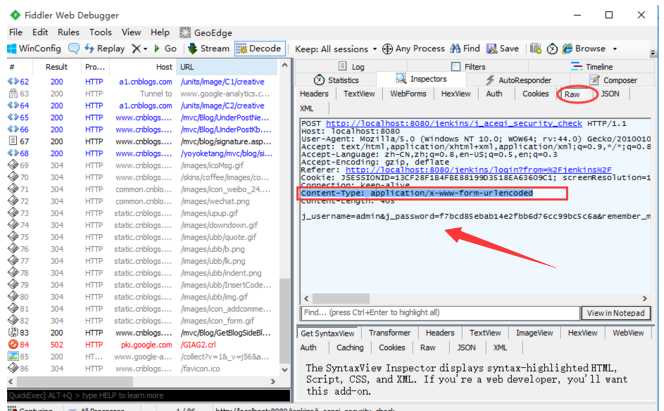Select the Content-Type header line
Viewport: 664px width, 411px height.
tap(417, 193)
